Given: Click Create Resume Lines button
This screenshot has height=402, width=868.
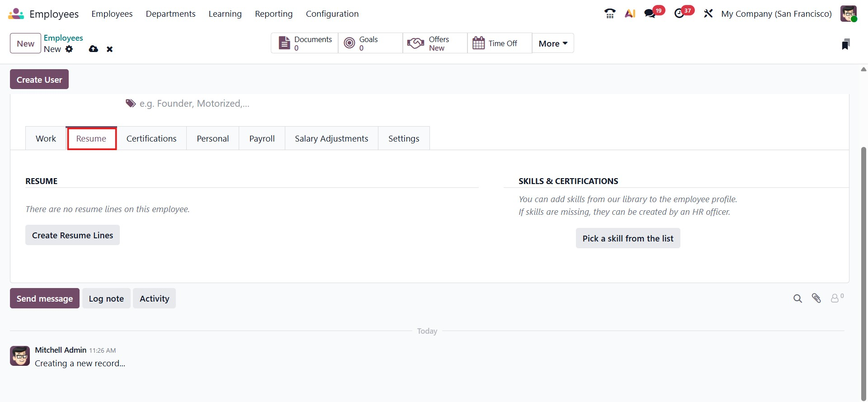Looking at the screenshot, I should [72, 235].
